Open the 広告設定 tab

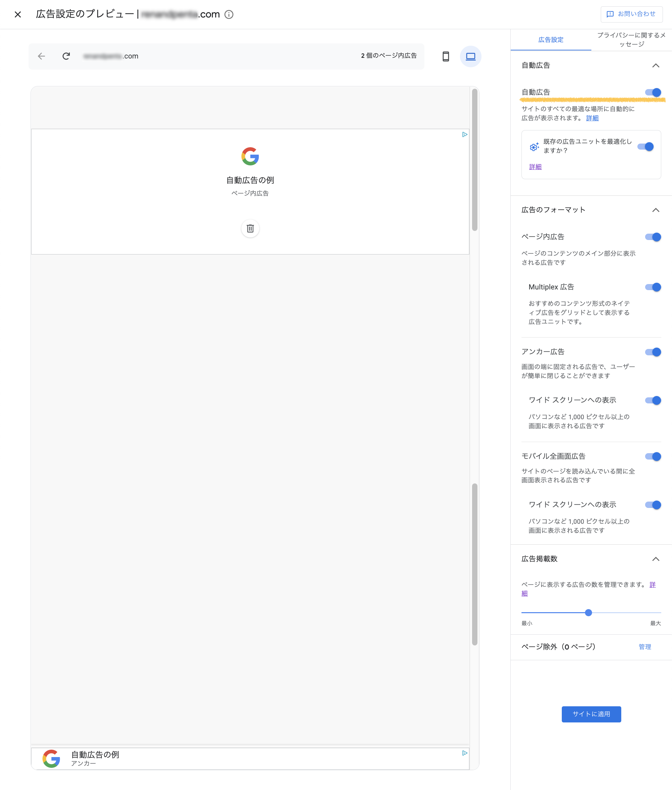pos(550,40)
